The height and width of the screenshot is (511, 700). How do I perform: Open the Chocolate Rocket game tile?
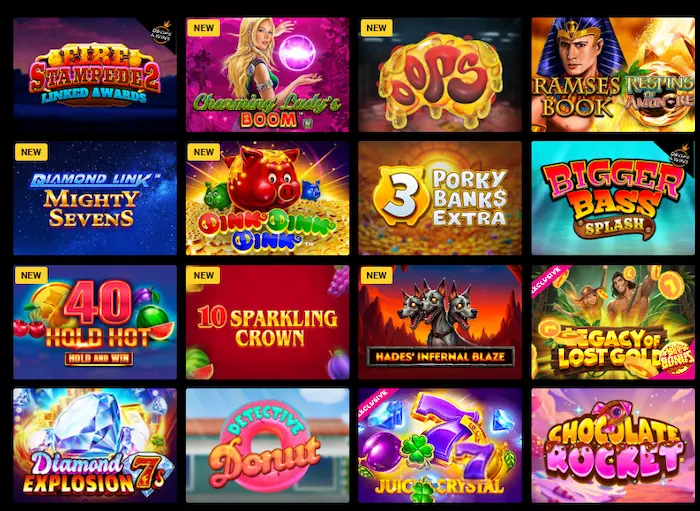click(613, 445)
